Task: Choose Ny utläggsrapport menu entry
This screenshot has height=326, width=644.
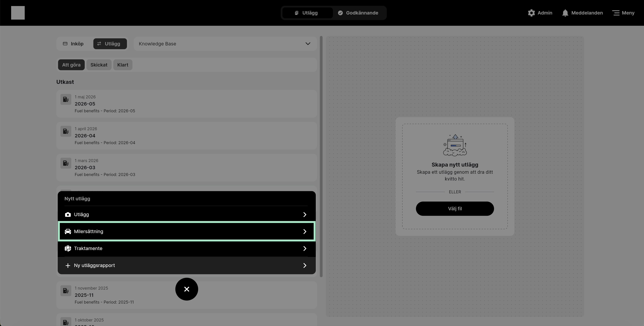Action: [187, 266]
